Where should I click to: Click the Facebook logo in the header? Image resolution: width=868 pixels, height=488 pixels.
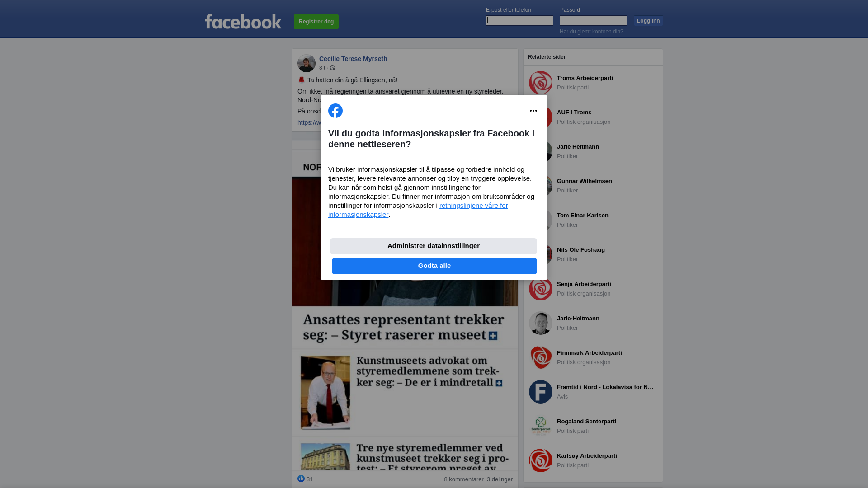click(243, 22)
